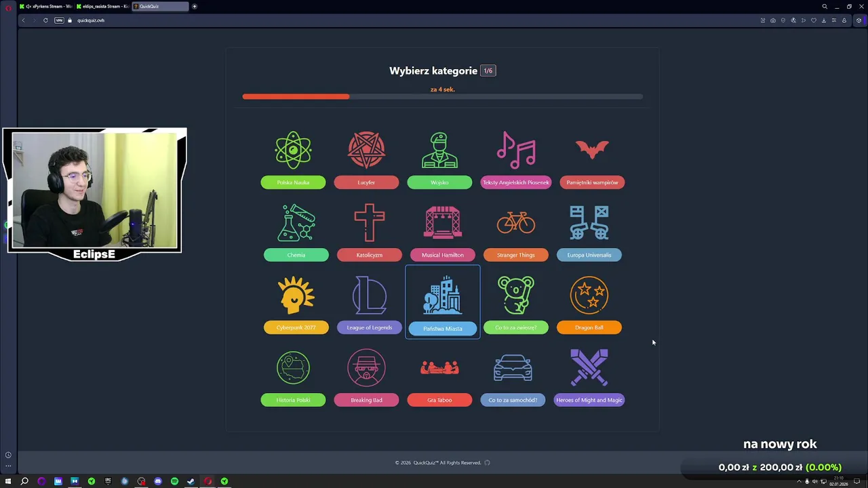Select Teksty Angielskich Piosenek label
The width and height of the screenshot is (868, 488).
click(516, 182)
